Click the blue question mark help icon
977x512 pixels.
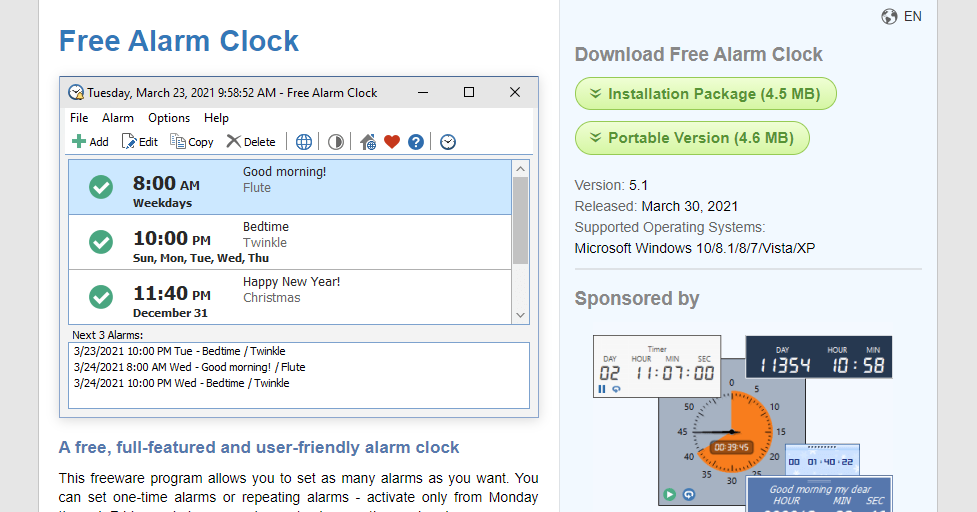[416, 142]
